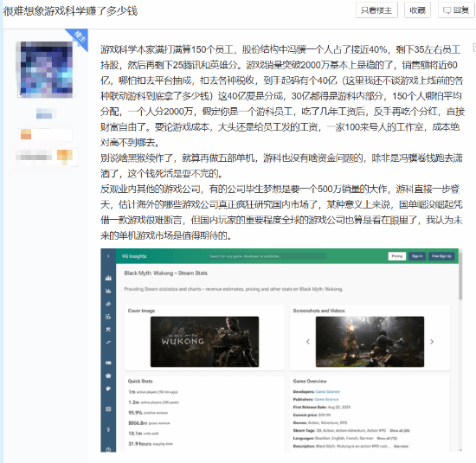Open the gameplay screenshot in carousel
Image resolution: width=476 pixels, height=463 pixels.
tap(370, 342)
